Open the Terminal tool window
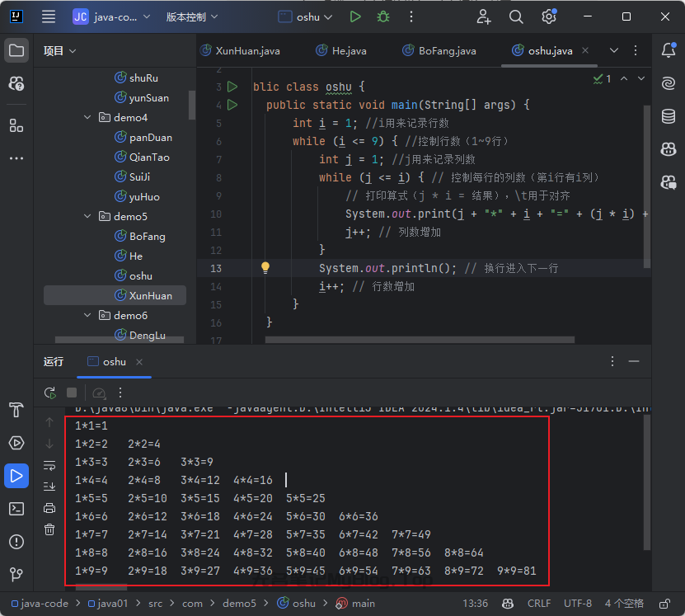The width and height of the screenshot is (685, 616). (x=16, y=509)
